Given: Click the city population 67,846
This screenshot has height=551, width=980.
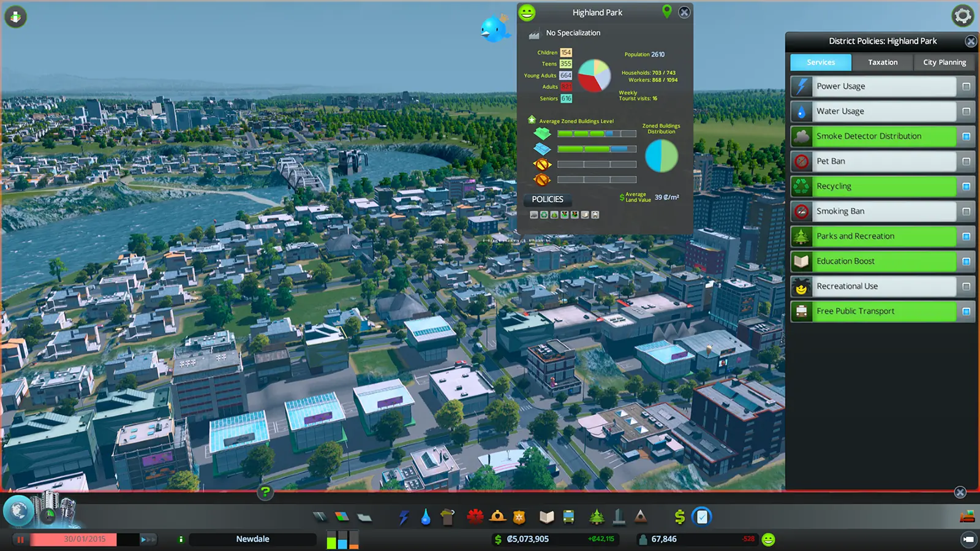Looking at the screenshot, I should click(664, 539).
